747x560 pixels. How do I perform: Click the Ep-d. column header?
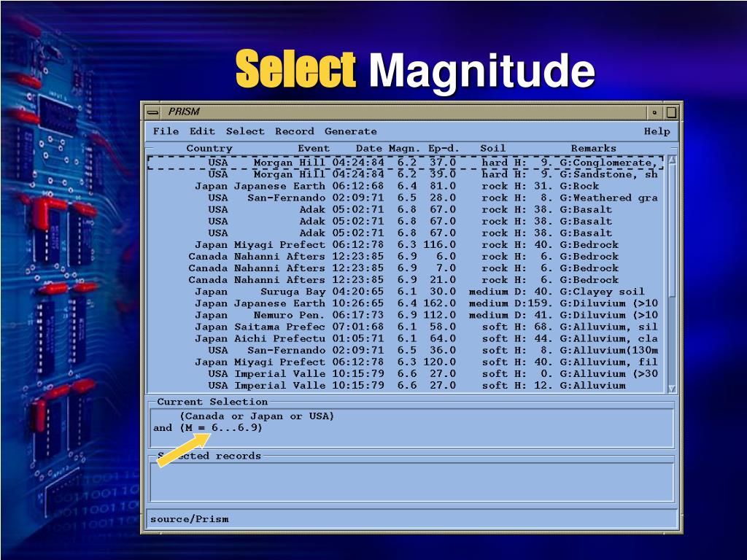pos(444,148)
